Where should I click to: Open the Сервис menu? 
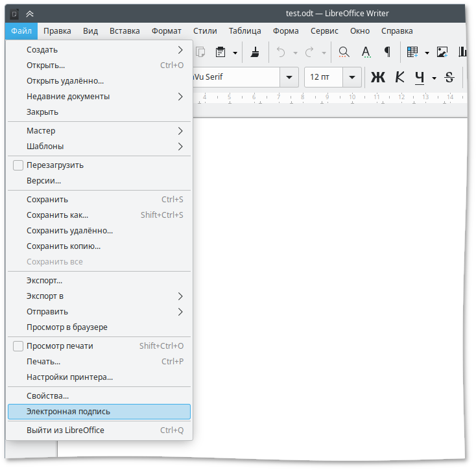tap(324, 31)
